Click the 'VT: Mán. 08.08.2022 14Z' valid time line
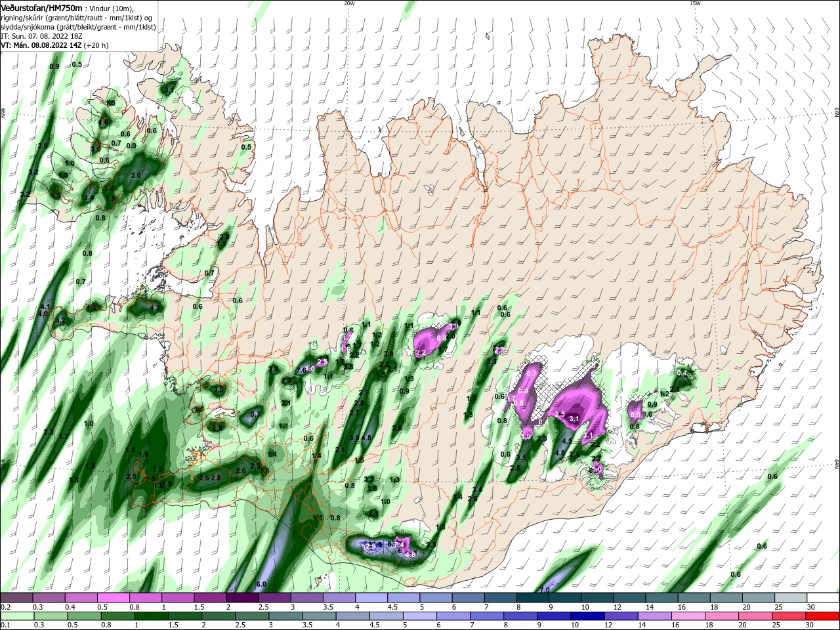 (x=41, y=45)
